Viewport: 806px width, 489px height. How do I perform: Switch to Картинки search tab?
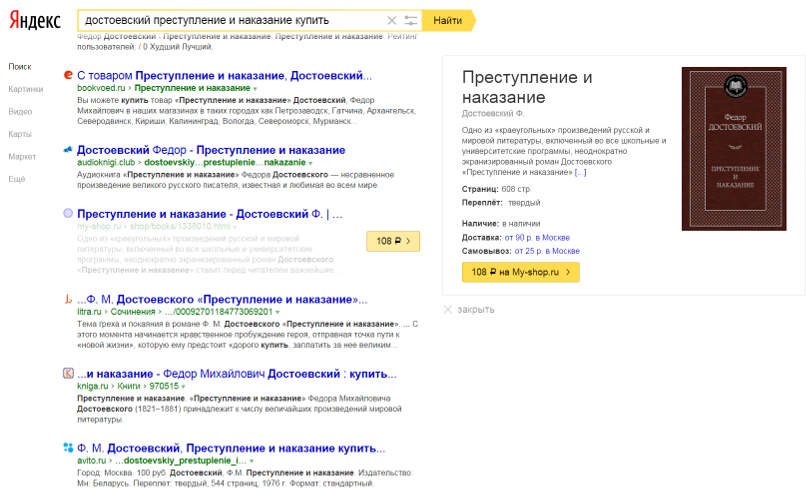(25, 89)
